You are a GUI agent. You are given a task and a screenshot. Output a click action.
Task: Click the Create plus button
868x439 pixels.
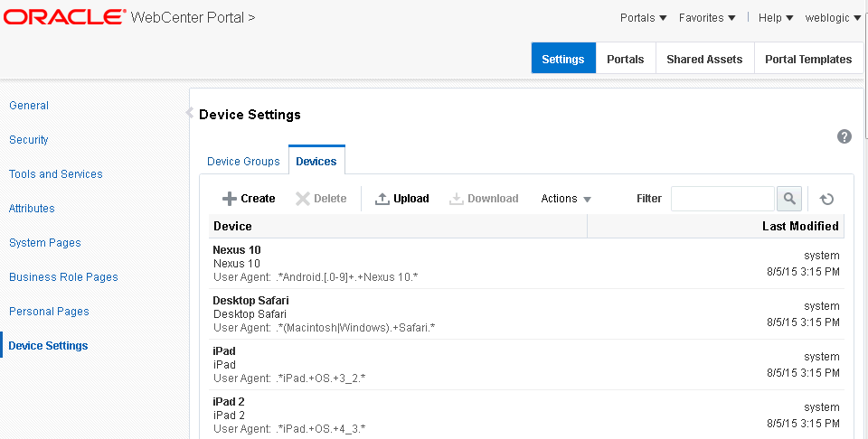(x=249, y=199)
